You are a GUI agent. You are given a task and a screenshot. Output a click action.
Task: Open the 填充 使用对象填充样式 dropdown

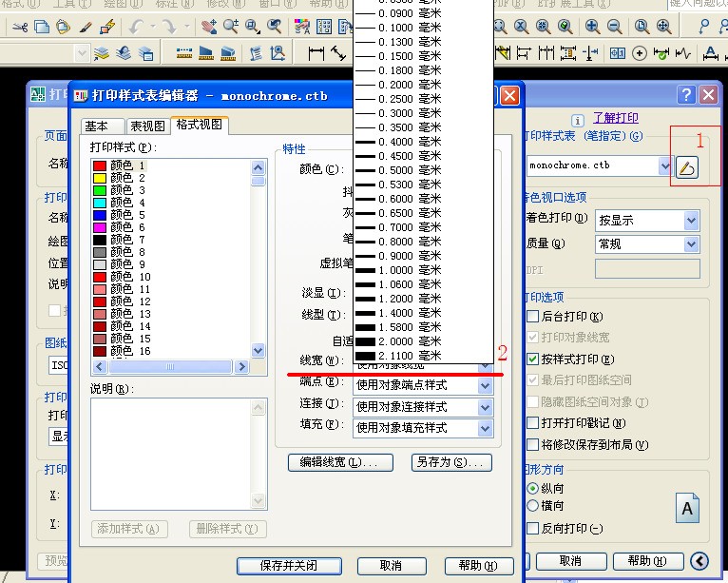point(485,428)
